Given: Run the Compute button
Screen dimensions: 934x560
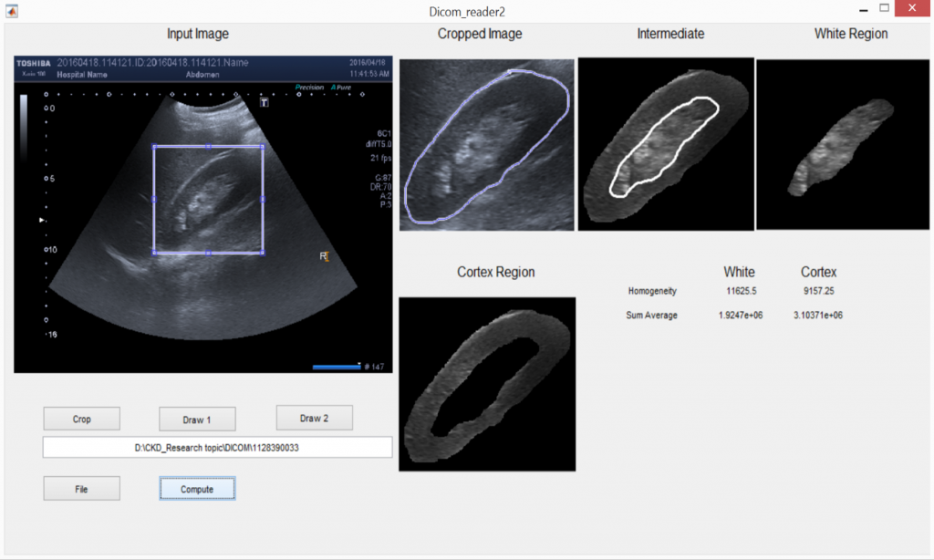Looking at the screenshot, I should [x=196, y=489].
